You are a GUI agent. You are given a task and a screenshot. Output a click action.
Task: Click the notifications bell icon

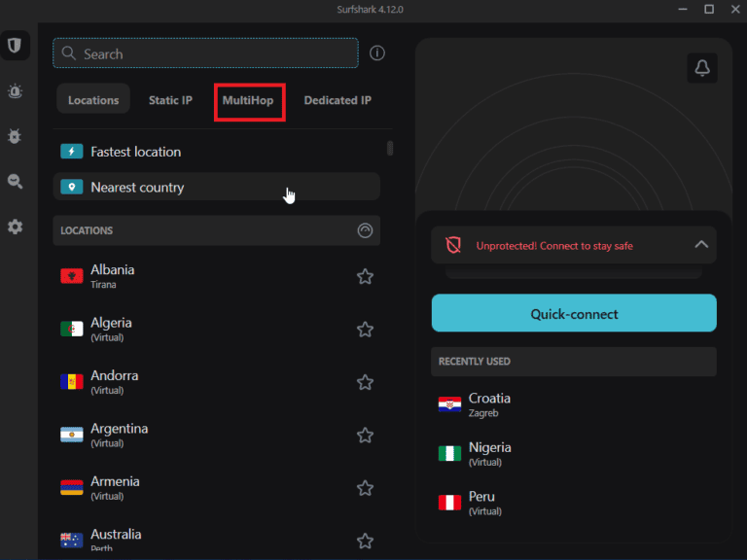click(x=701, y=67)
